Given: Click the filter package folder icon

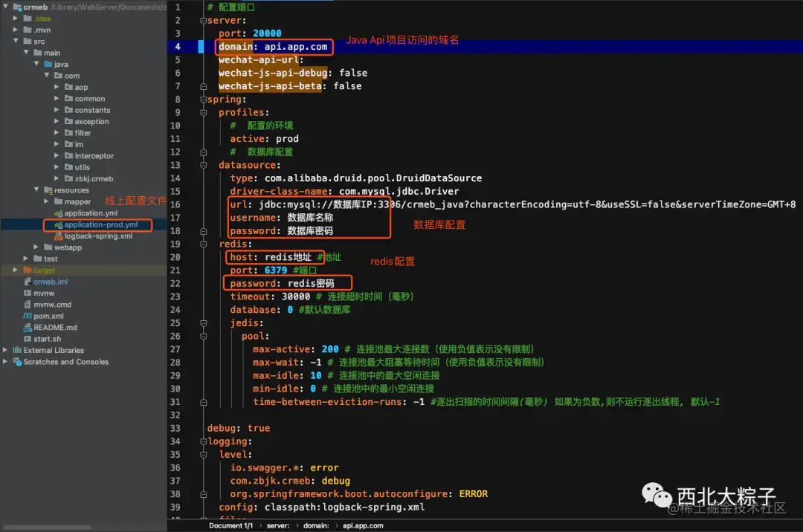Looking at the screenshot, I should [x=68, y=132].
